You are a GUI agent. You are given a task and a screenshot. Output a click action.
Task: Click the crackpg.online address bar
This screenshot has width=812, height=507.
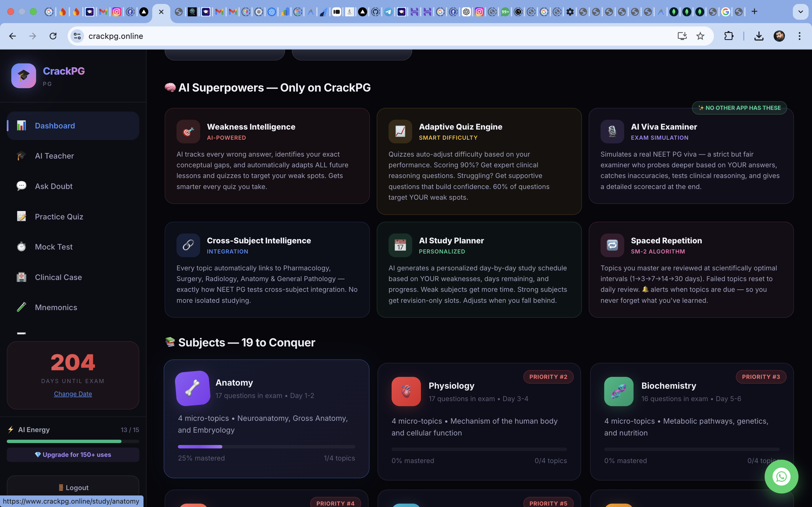[x=369, y=36]
